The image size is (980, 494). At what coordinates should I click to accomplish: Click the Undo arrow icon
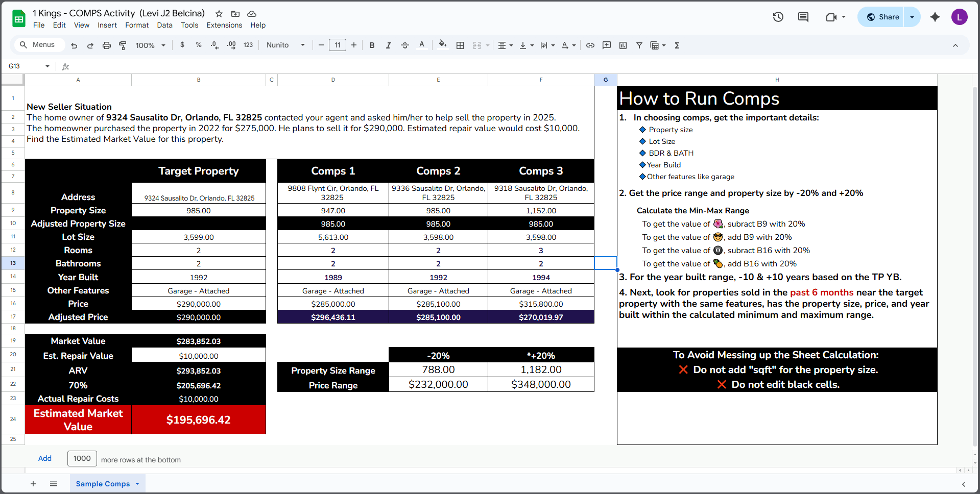pos(74,45)
